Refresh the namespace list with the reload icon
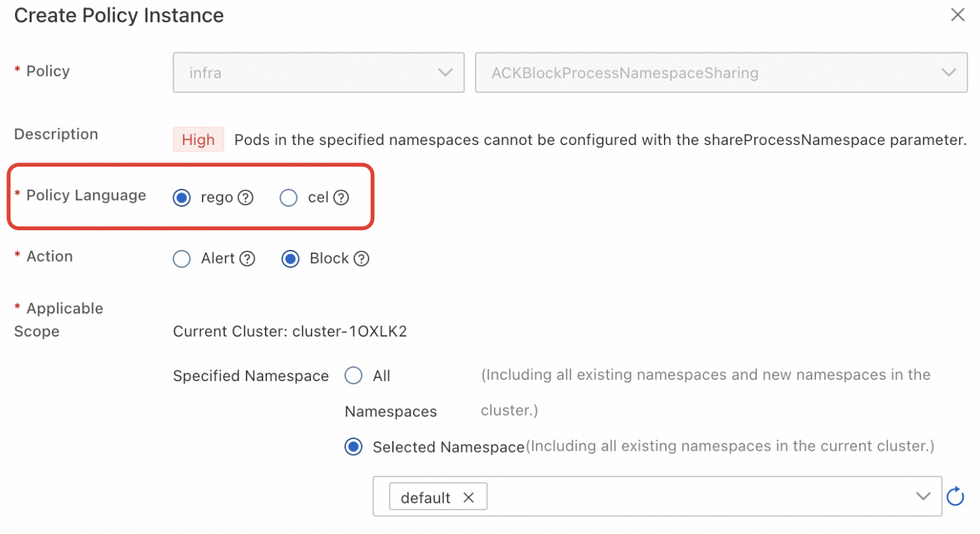The width and height of the screenshot is (980, 534). pyautogui.click(x=956, y=497)
